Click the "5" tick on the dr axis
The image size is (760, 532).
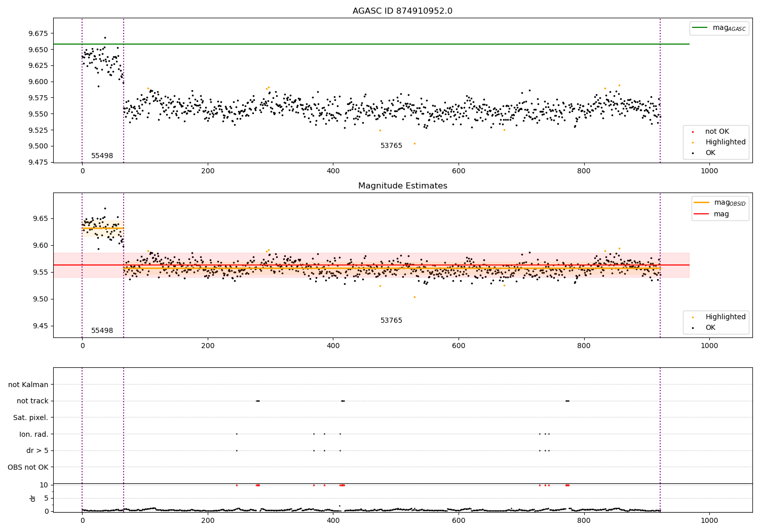tap(46, 498)
